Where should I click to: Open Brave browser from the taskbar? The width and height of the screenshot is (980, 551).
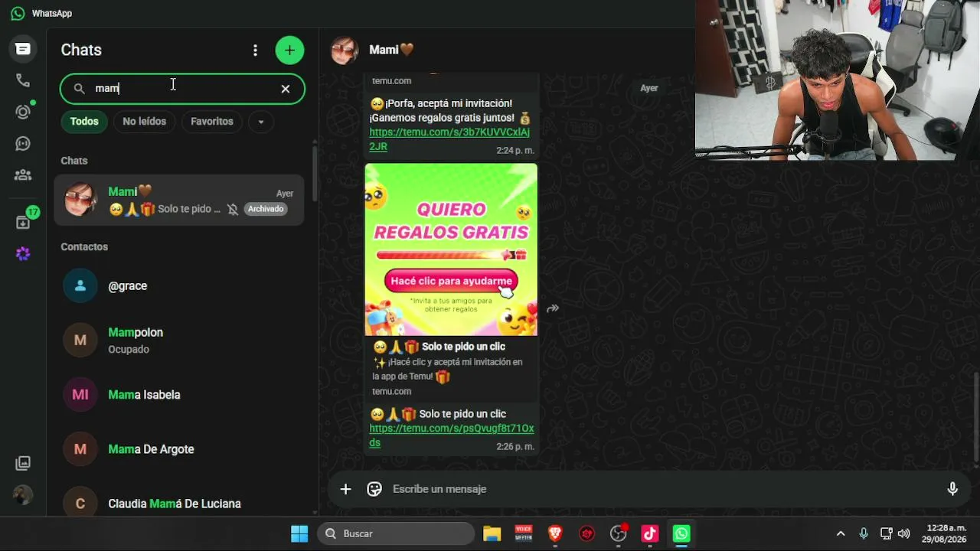[x=555, y=533]
